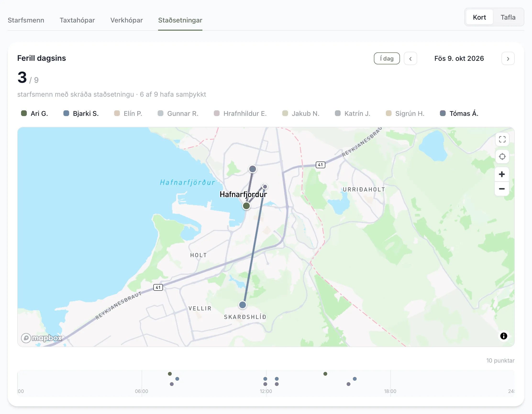Screen dimensions: 532x414
Task: Toggle Sigrún H. in the legend
Action: (x=405, y=114)
